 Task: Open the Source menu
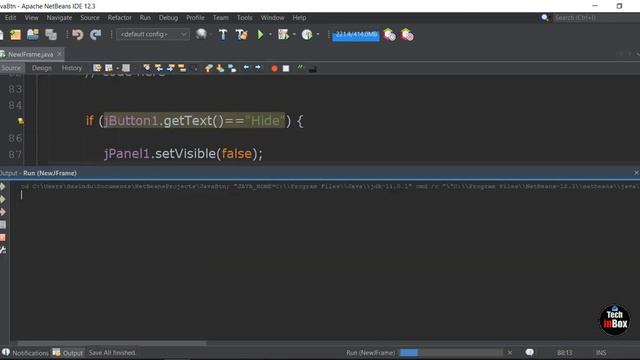point(90,18)
